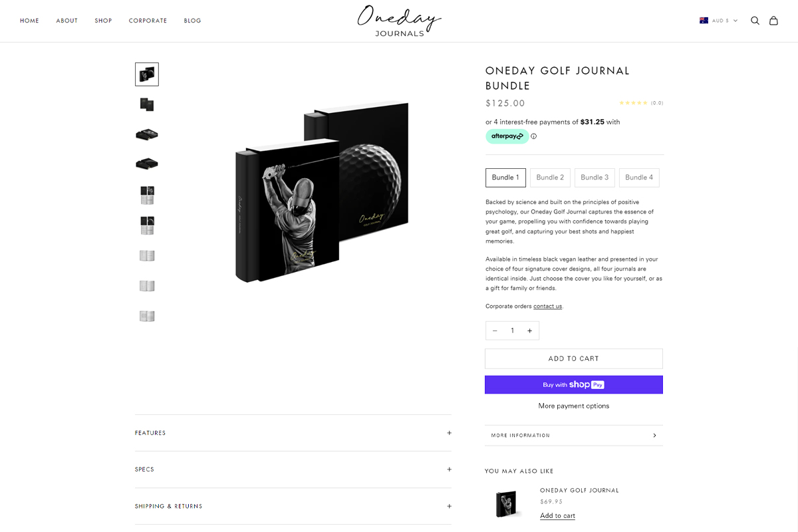Open the shopping bag cart icon
The image size is (798, 532).
tap(773, 21)
